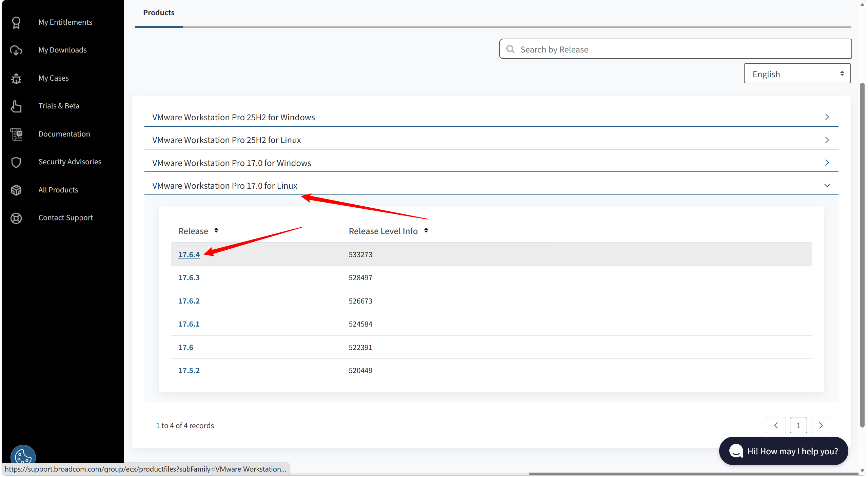Click the Security Advisories shield icon
This screenshot has width=868, height=477.
coord(16,162)
